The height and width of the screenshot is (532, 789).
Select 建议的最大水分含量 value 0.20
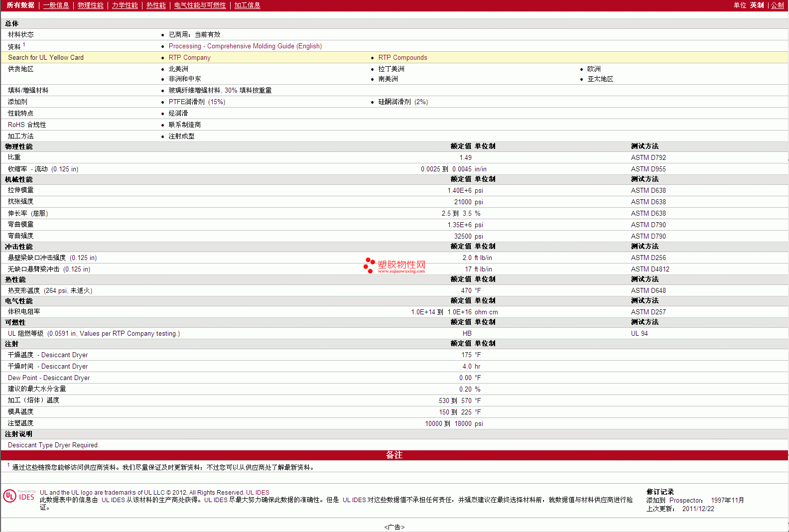point(465,389)
